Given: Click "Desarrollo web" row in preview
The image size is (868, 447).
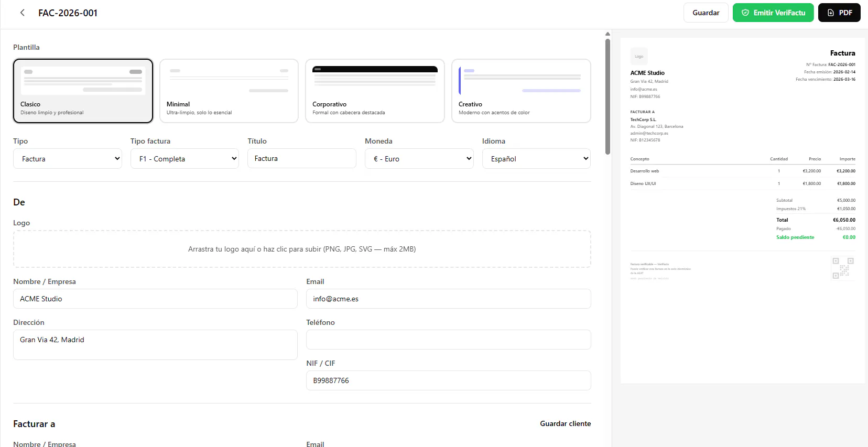Looking at the screenshot, I should click(x=743, y=171).
